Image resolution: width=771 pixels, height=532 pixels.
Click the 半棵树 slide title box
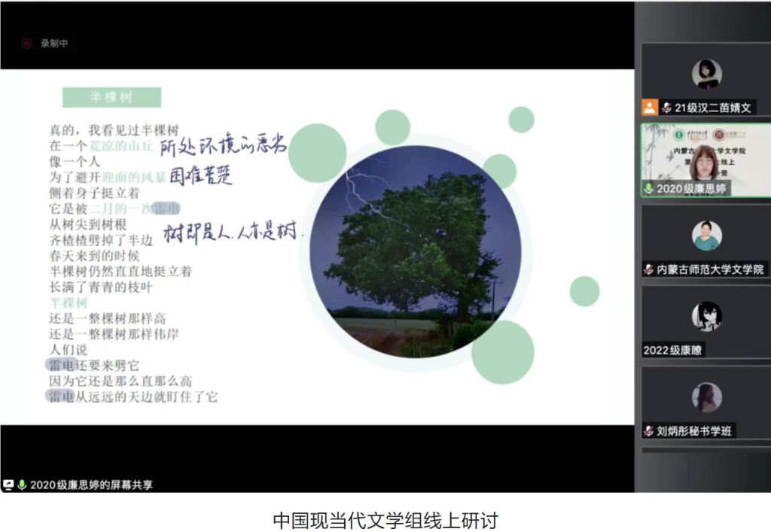[111, 97]
